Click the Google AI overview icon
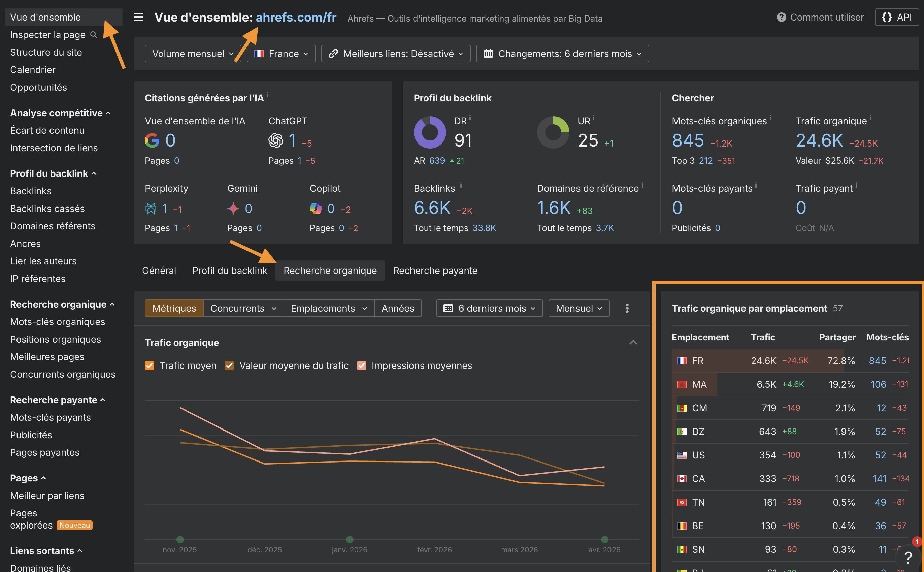Image resolution: width=924 pixels, height=572 pixels. click(152, 140)
